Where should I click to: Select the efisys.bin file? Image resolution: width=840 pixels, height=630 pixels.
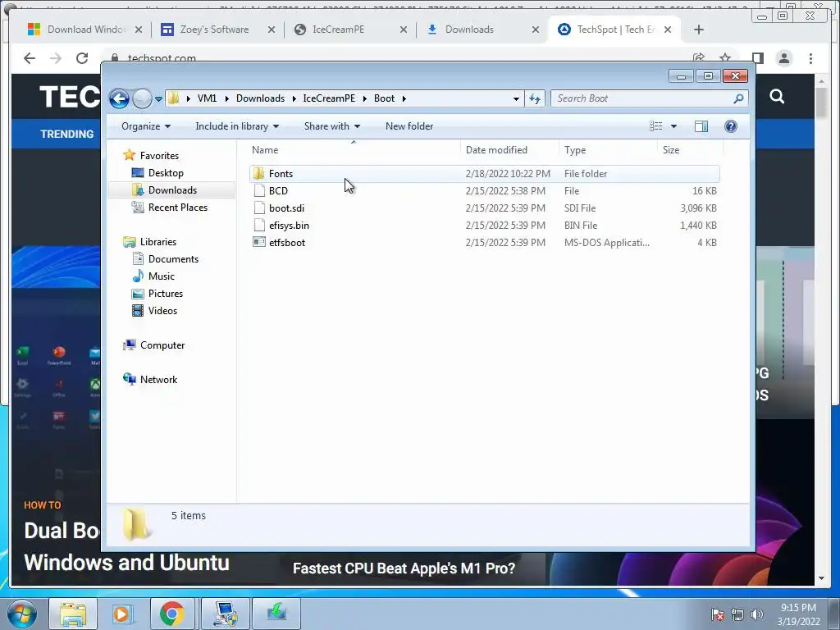tap(484, 225)
